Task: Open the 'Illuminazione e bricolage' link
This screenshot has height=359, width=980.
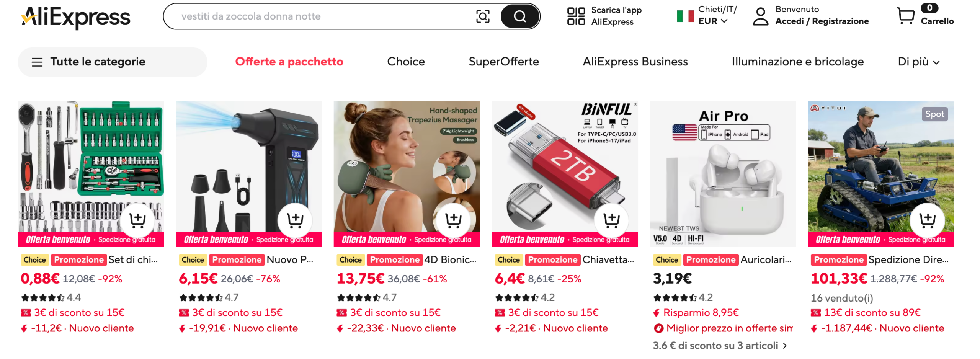Action: pos(797,62)
